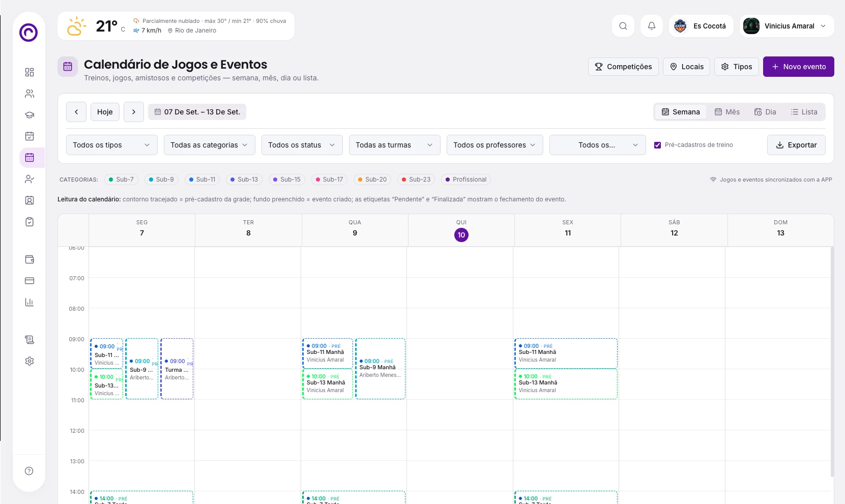
Task: Click the Exportar button
Action: 796,145
